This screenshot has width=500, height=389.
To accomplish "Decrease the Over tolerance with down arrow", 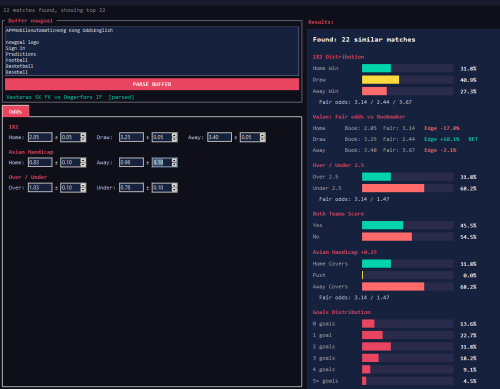I will (x=83, y=190).
